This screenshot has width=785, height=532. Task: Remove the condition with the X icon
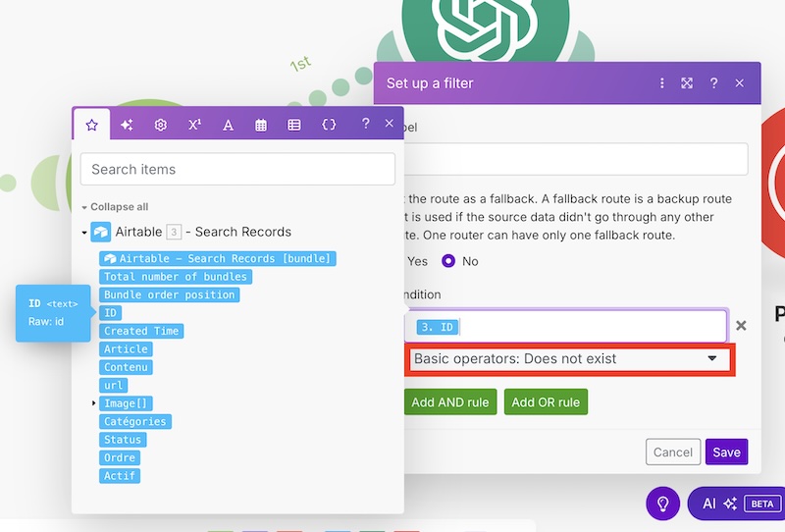coord(742,326)
